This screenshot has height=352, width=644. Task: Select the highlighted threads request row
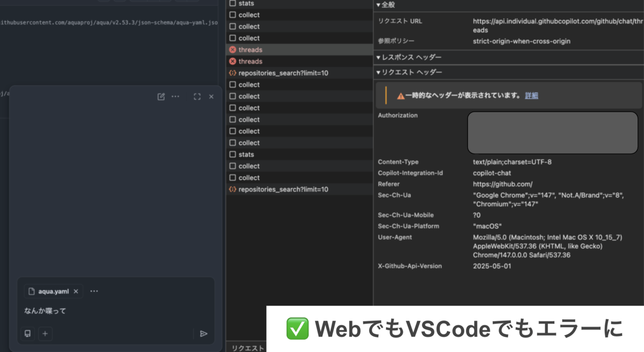coord(299,49)
